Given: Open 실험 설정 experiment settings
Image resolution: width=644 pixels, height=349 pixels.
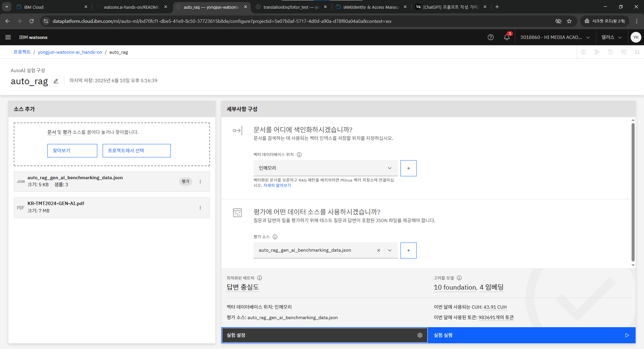Looking at the screenshot, I should coord(325,335).
